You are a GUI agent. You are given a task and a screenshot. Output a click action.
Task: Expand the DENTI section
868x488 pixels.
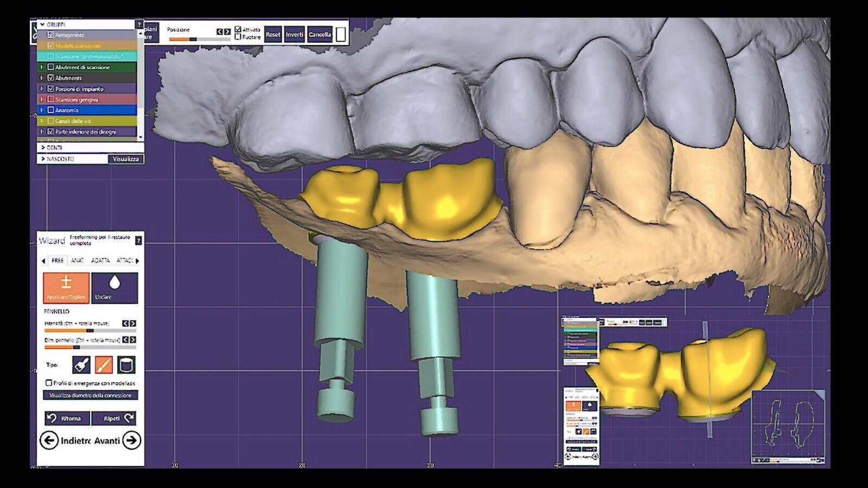point(43,147)
